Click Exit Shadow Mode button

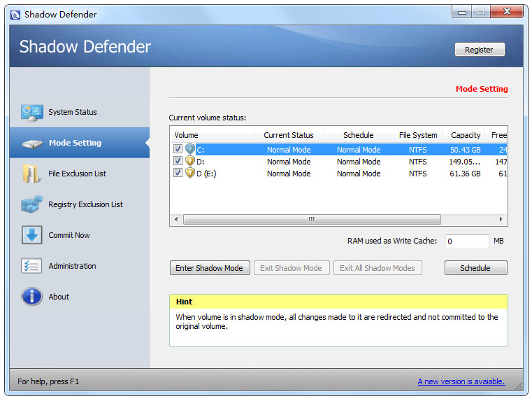(x=292, y=268)
